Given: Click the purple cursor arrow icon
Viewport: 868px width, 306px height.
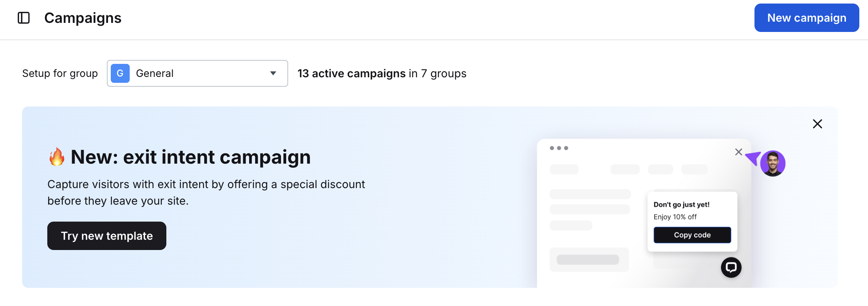Looking at the screenshot, I should click(x=753, y=158).
